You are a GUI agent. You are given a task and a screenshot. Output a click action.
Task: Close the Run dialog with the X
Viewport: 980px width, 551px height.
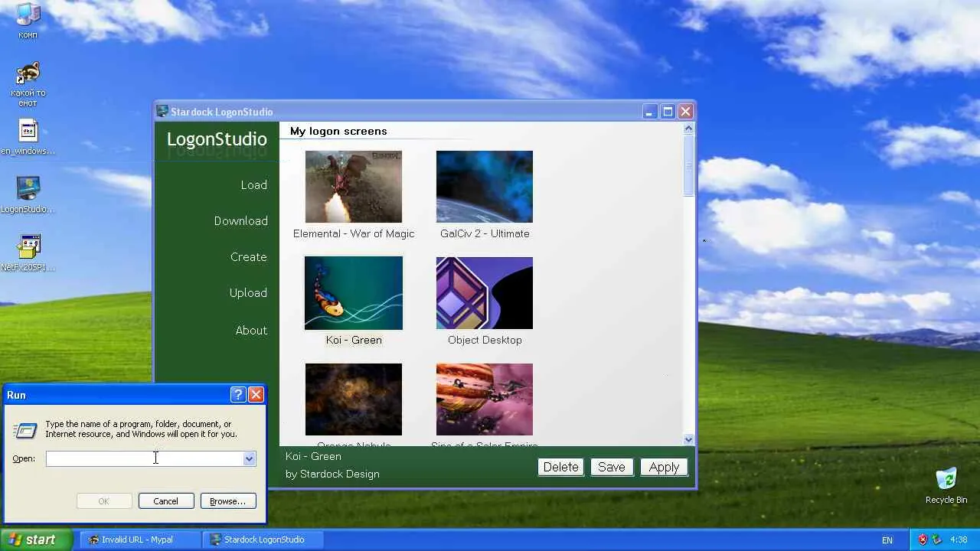256,395
